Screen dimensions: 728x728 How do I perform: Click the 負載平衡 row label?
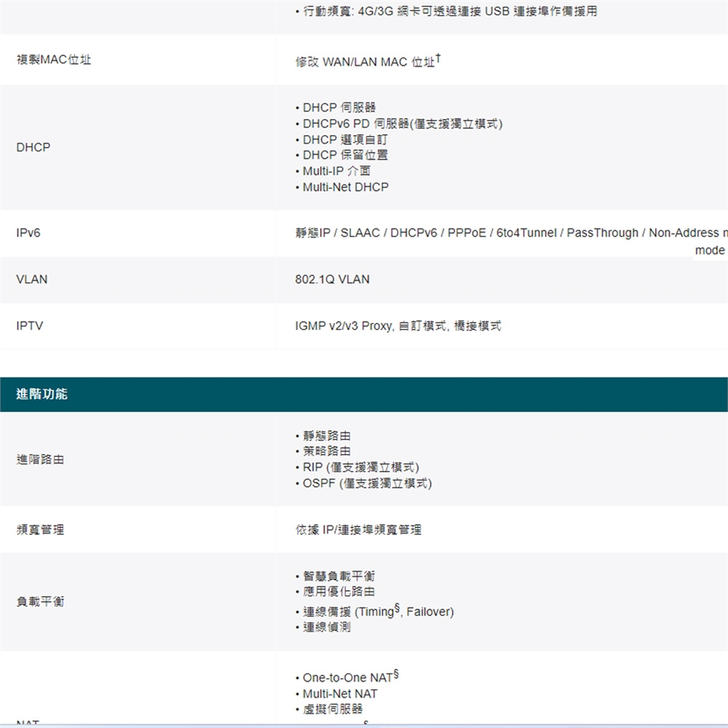[x=40, y=601]
